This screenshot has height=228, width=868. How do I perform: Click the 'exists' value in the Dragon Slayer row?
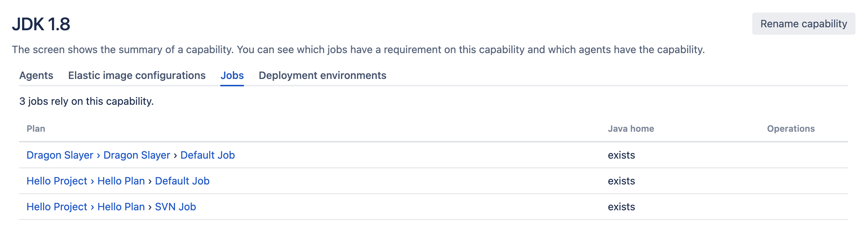(621, 155)
